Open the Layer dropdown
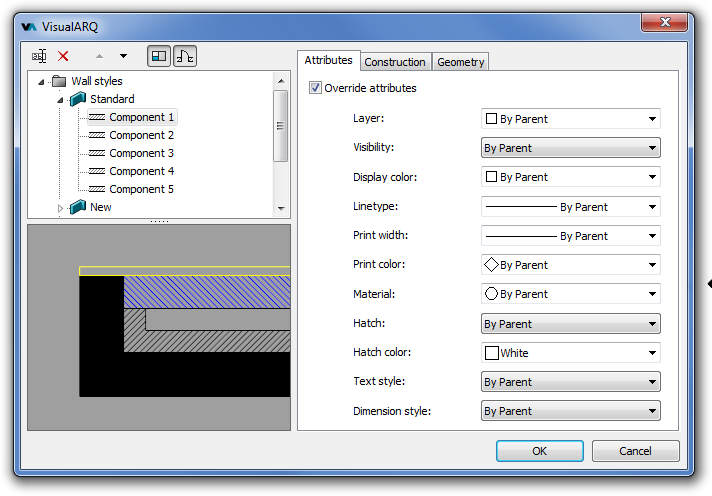712x496 pixels. tap(570, 119)
